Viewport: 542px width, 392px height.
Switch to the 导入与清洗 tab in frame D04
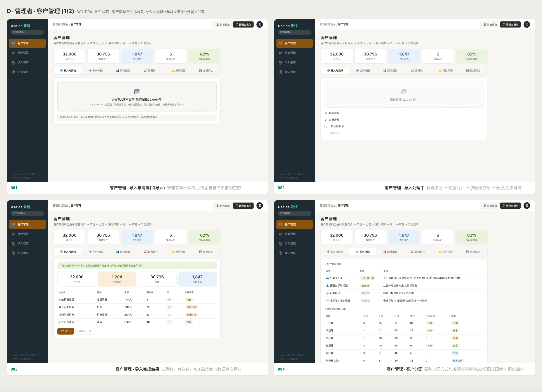[335, 252]
